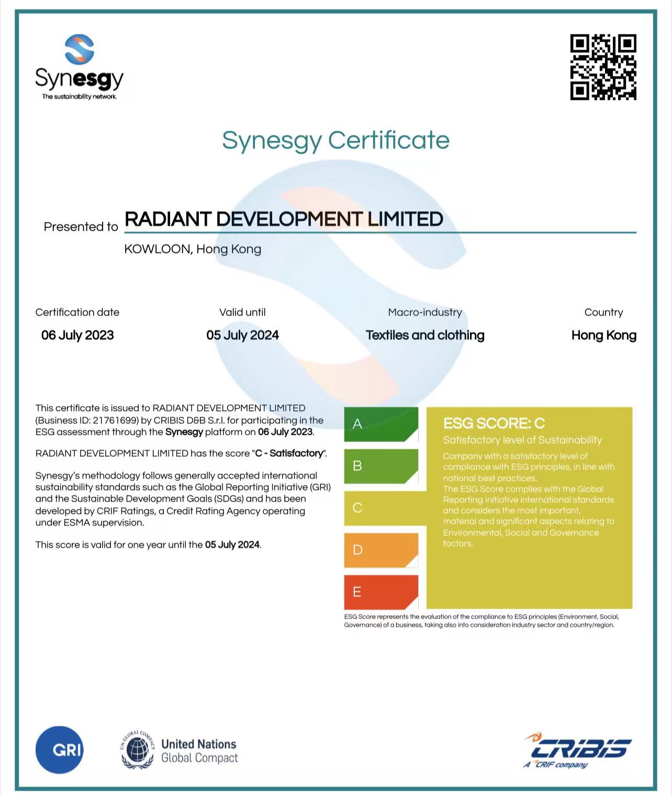672x795 pixels.
Task: Select the yellow C rating bar
Action: (x=385, y=508)
